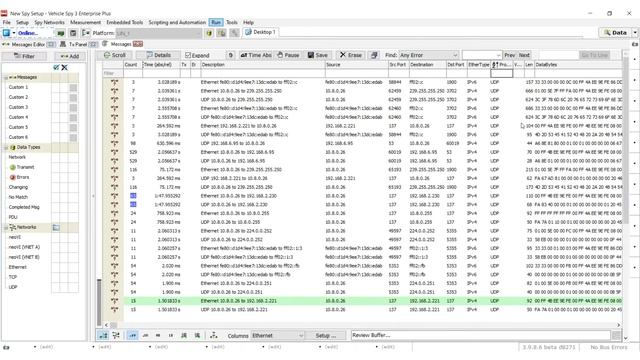Click the Description column header
Image resolution: width=640 pixels, height=360 pixels.
click(x=262, y=64)
